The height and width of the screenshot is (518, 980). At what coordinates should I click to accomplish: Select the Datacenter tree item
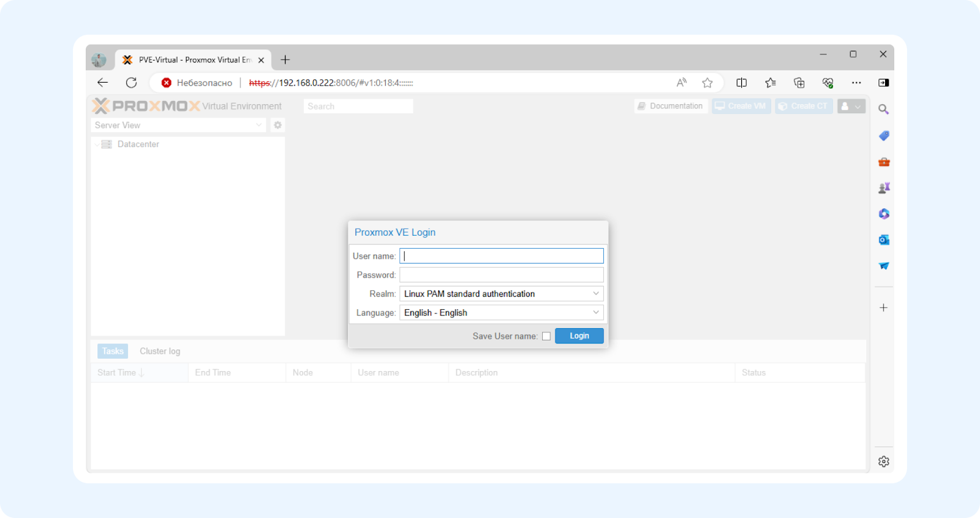138,145
